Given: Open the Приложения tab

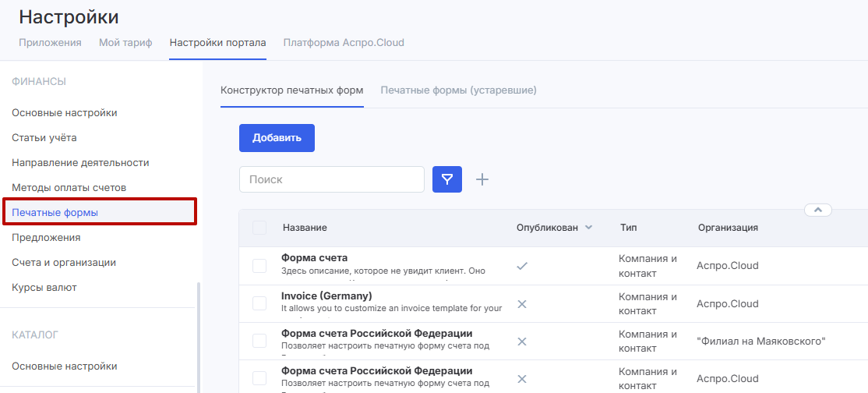Looking at the screenshot, I should [x=50, y=42].
